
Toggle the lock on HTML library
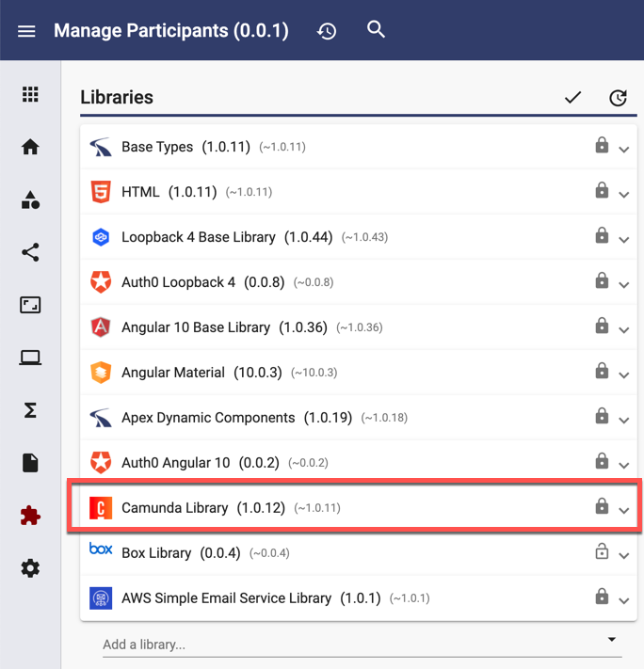pos(602,190)
